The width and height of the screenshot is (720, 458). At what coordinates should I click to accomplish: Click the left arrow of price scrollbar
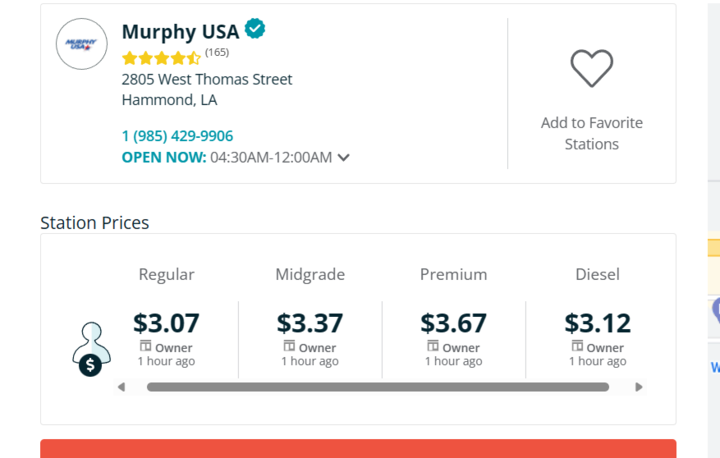121,387
